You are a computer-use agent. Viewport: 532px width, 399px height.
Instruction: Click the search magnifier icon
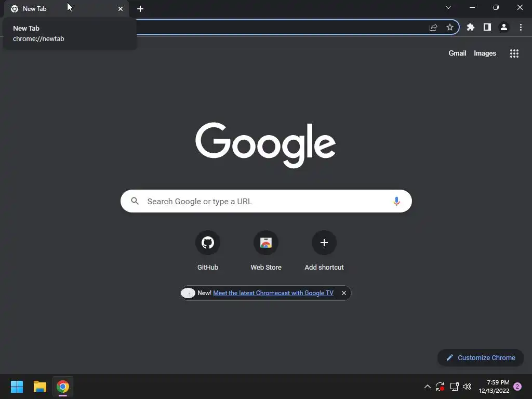[135, 201]
